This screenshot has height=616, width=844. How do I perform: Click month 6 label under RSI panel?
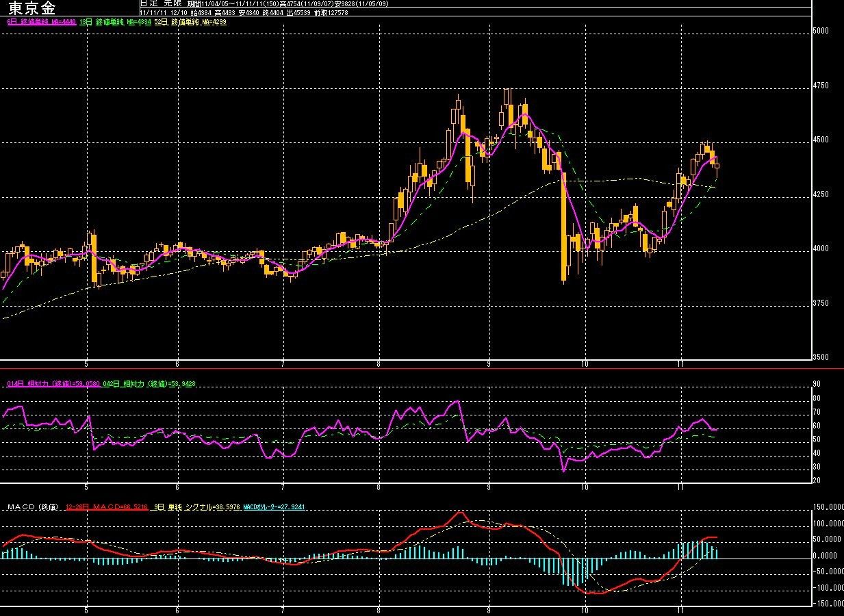177,487
